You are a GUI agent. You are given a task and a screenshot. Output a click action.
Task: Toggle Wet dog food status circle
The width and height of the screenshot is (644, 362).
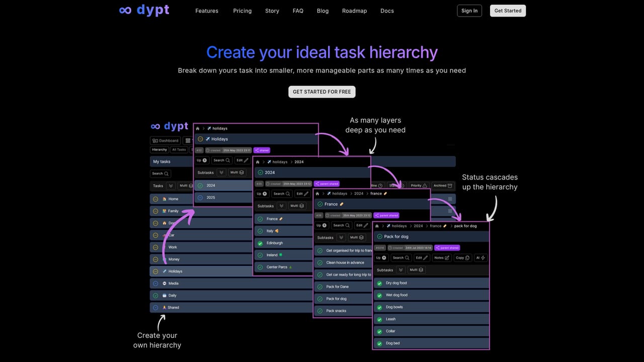click(380, 295)
